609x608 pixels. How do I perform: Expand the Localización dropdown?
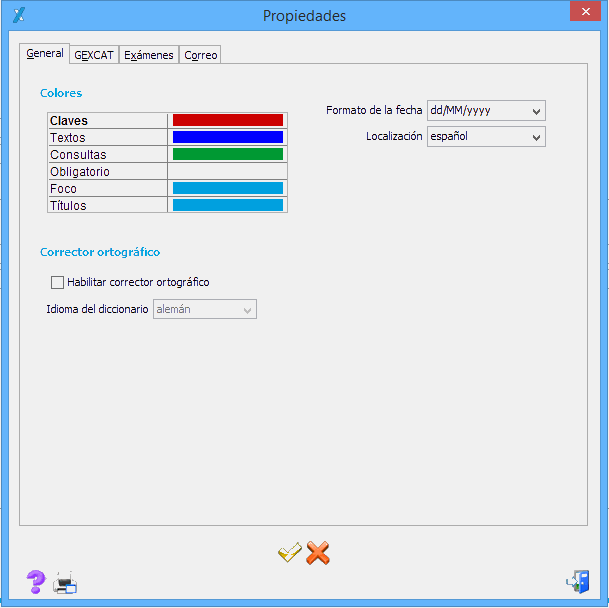[485, 136]
